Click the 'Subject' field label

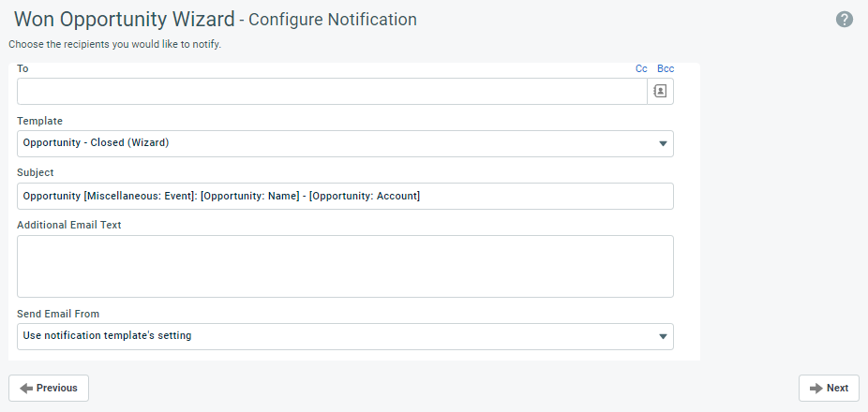(x=36, y=172)
